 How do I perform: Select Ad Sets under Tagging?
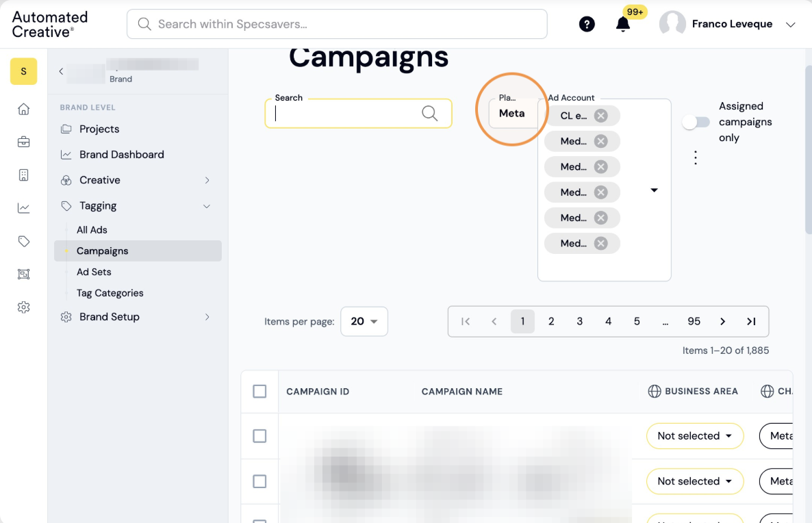pyautogui.click(x=94, y=272)
